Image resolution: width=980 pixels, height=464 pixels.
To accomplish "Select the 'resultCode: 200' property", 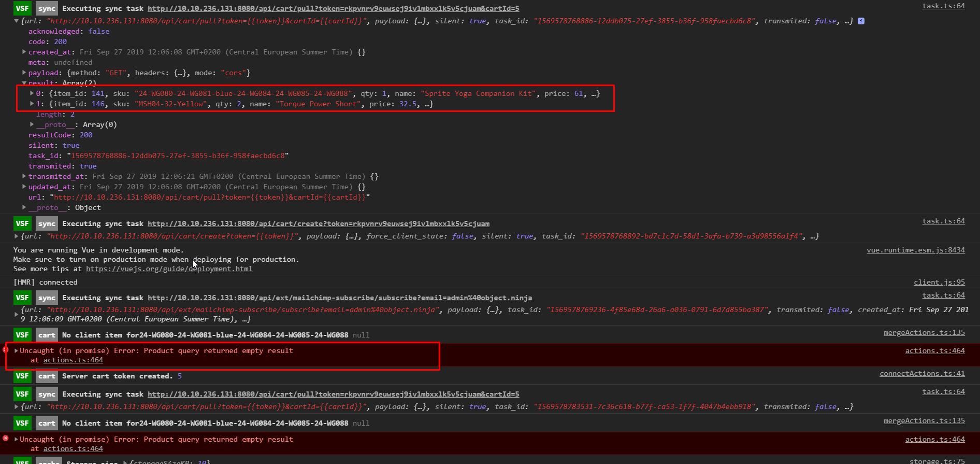I will [61, 135].
